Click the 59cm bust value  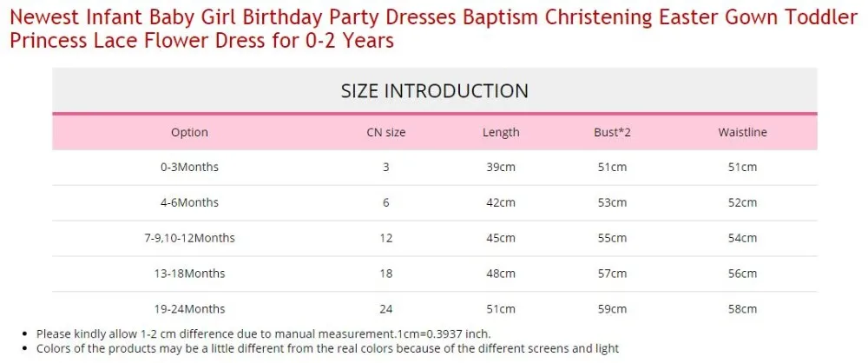(612, 308)
